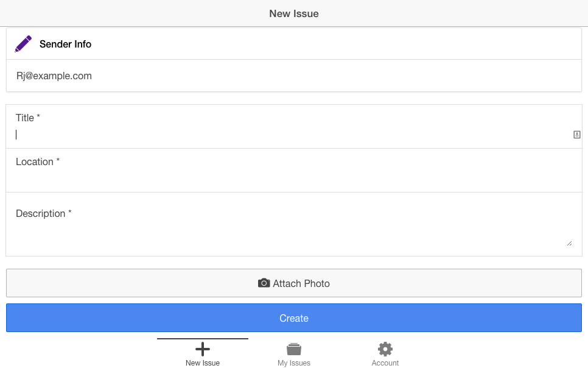Click the New Issue page header title
The image size is (588, 368).
(294, 13)
